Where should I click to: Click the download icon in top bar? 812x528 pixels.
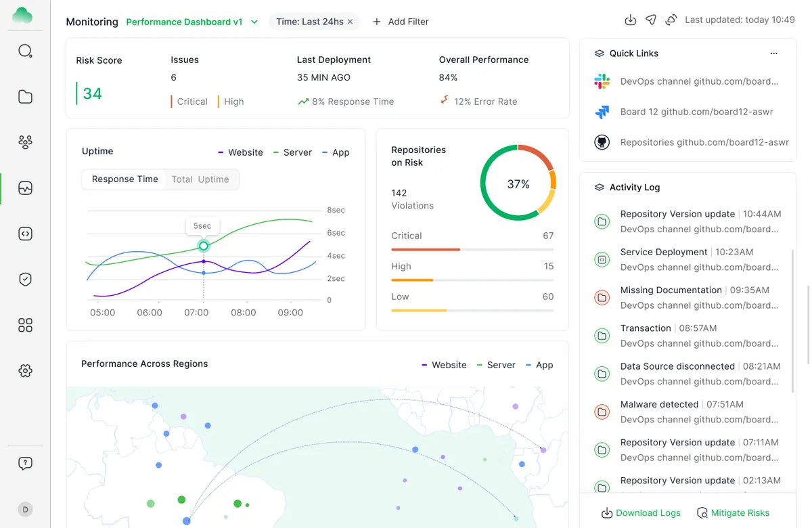click(630, 20)
